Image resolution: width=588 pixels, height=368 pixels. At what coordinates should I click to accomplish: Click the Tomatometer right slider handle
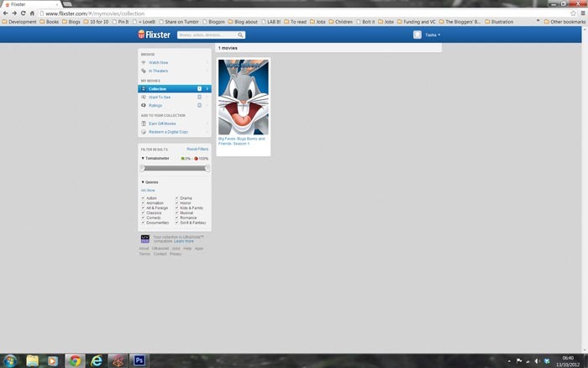tap(207, 168)
